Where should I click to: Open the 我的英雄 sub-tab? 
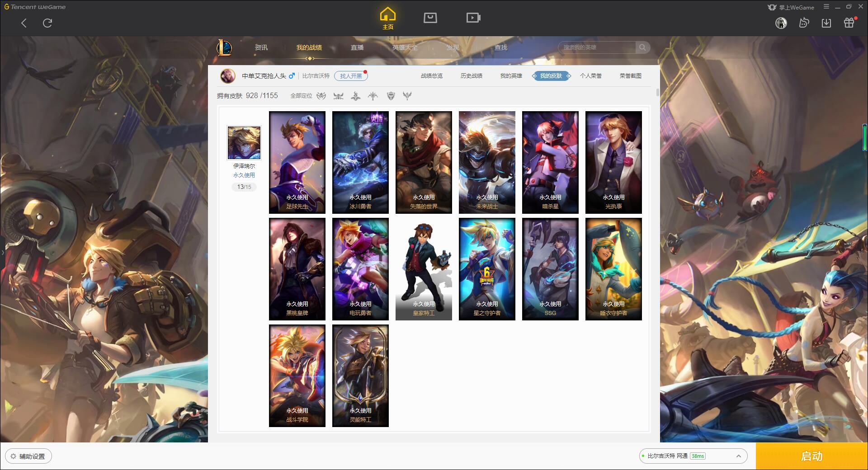[x=511, y=76]
